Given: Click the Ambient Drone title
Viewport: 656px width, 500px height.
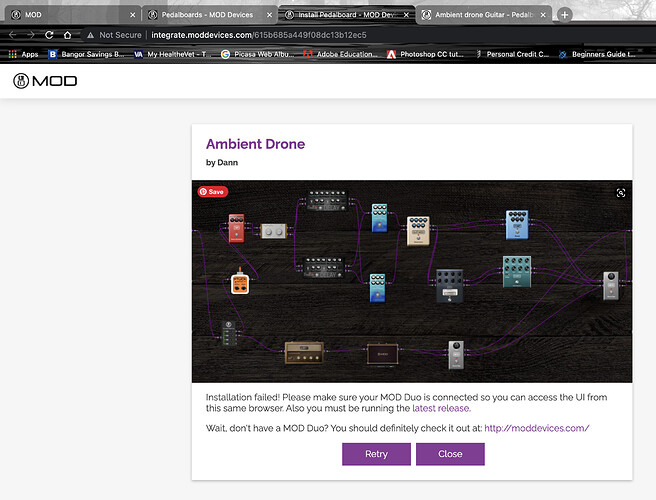Looking at the screenshot, I should (x=255, y=144).
